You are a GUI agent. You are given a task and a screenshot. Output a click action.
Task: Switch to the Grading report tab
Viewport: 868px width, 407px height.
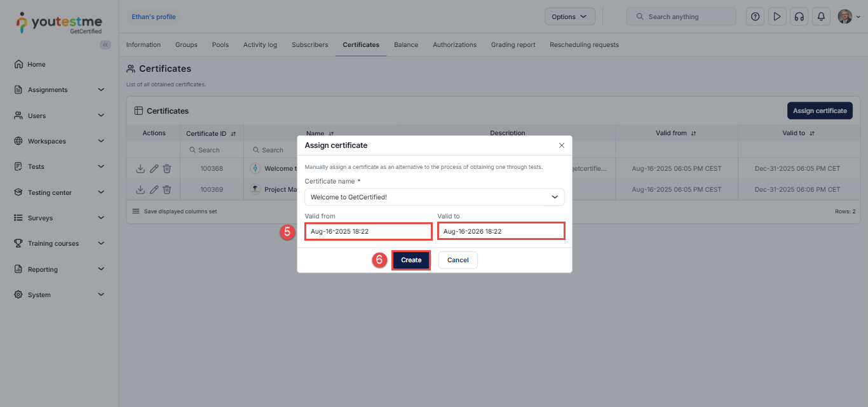pos(513,45)
